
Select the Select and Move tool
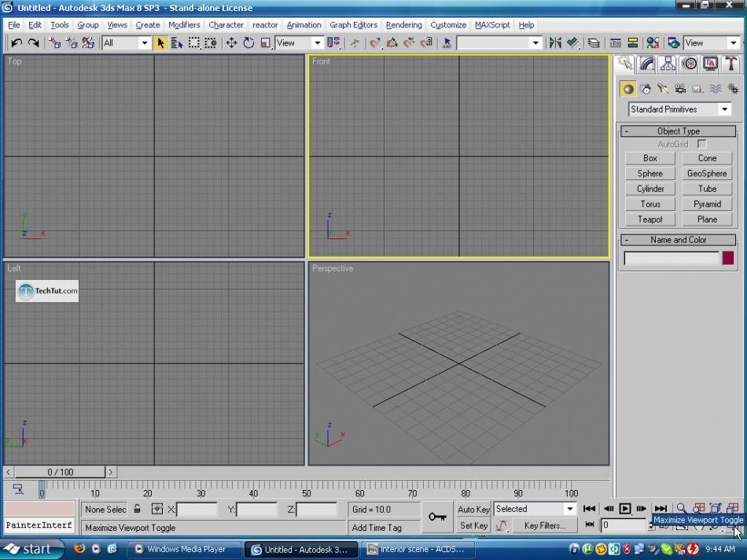point(231,43)
